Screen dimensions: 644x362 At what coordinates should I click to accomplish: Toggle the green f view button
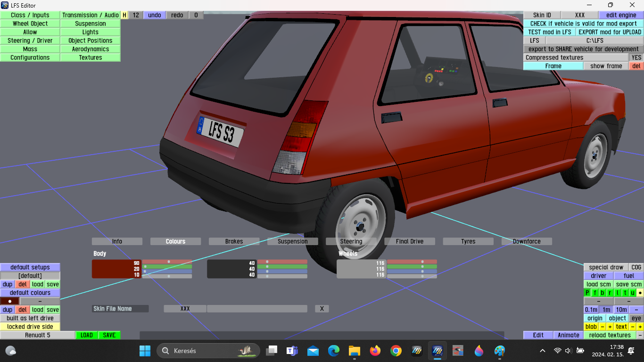595,293
